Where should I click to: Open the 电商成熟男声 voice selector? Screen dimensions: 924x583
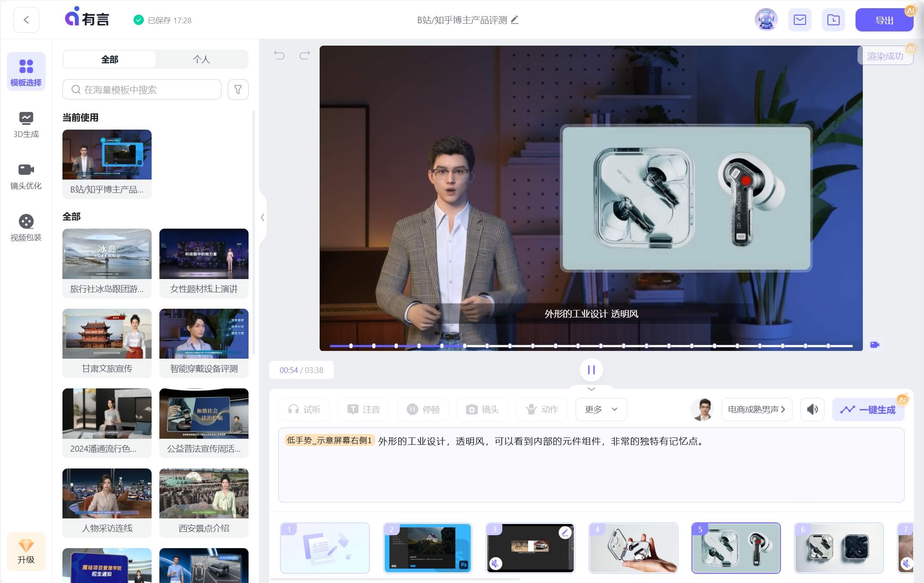(756, 409)
